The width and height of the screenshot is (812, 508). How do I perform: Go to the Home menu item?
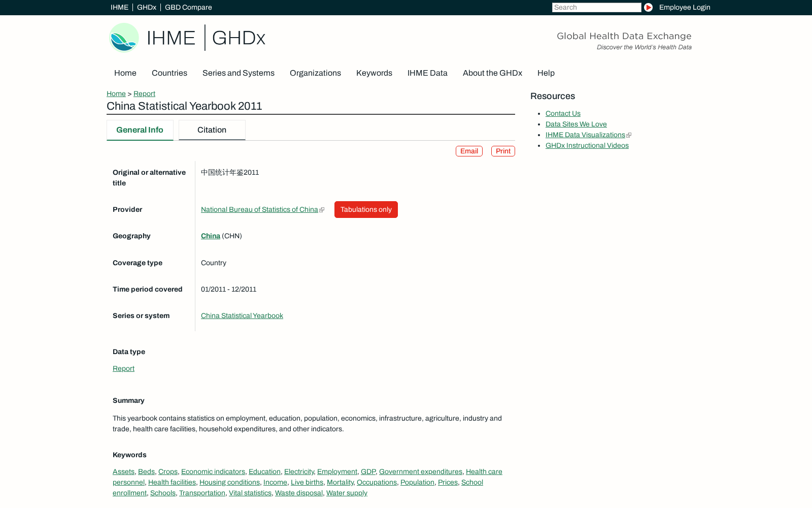tap(125, 73)
